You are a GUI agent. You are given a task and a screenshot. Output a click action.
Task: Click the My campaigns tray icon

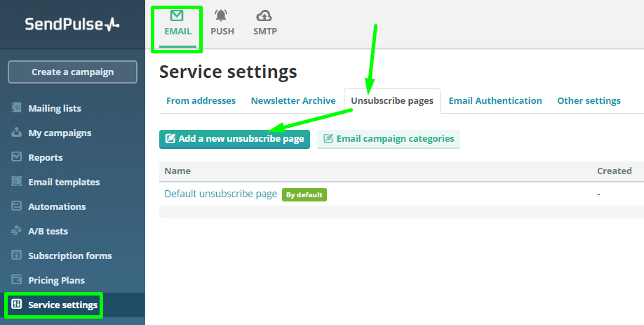[16, 132]
